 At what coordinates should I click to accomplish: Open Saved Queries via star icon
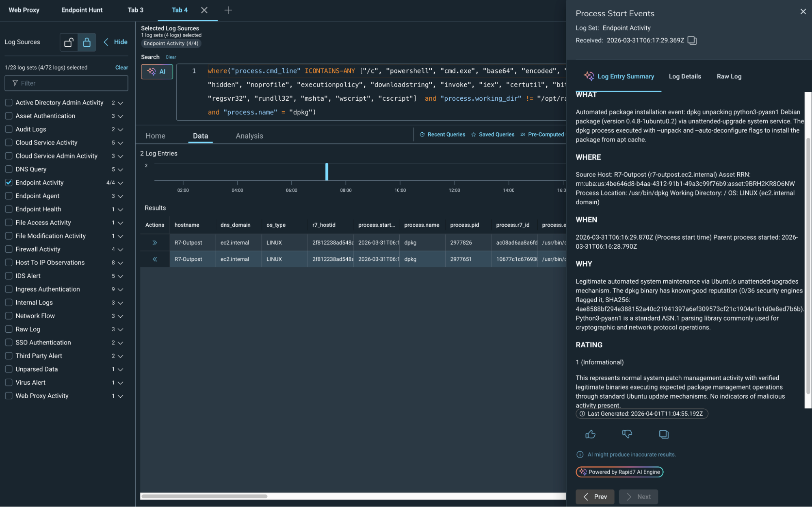(473, 134)
